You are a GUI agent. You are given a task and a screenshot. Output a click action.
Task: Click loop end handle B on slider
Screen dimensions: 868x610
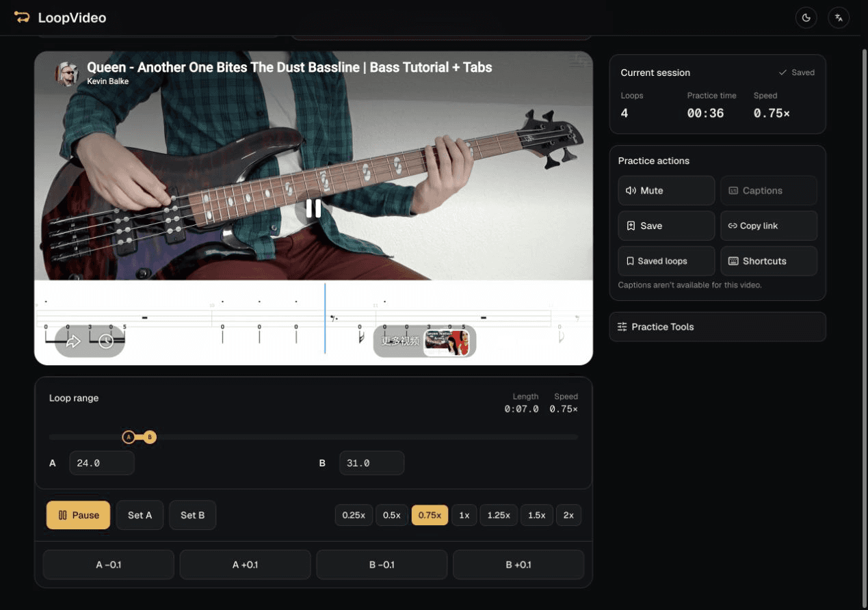click(x=150, y=437)
